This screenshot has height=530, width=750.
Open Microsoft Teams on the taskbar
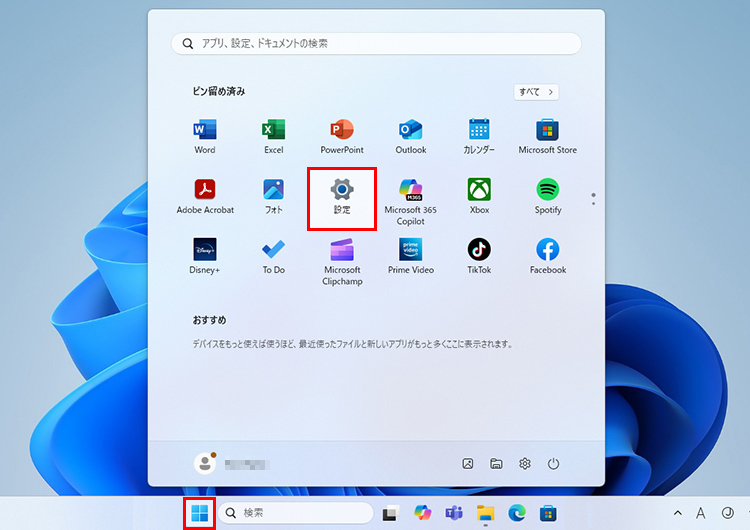pyautogui.click(x=454, y=513)
